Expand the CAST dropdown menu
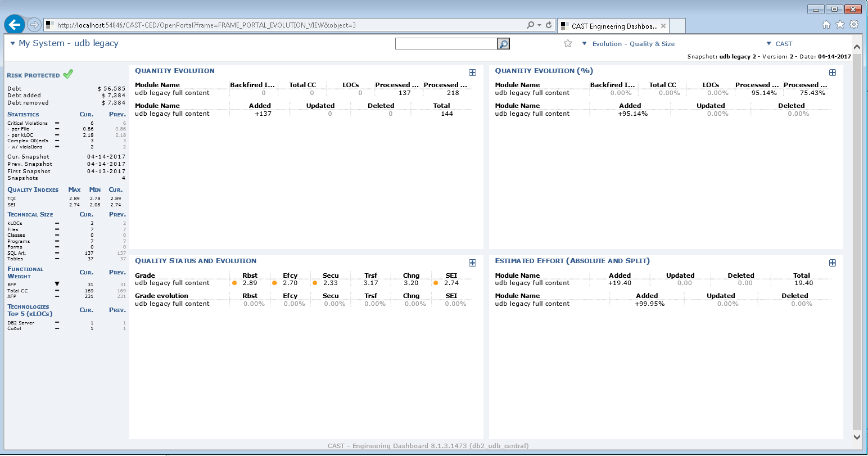 point(779,44)
